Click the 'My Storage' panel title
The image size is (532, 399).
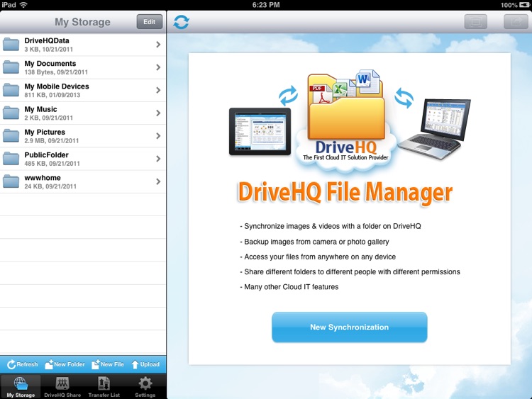click(82, 22)
